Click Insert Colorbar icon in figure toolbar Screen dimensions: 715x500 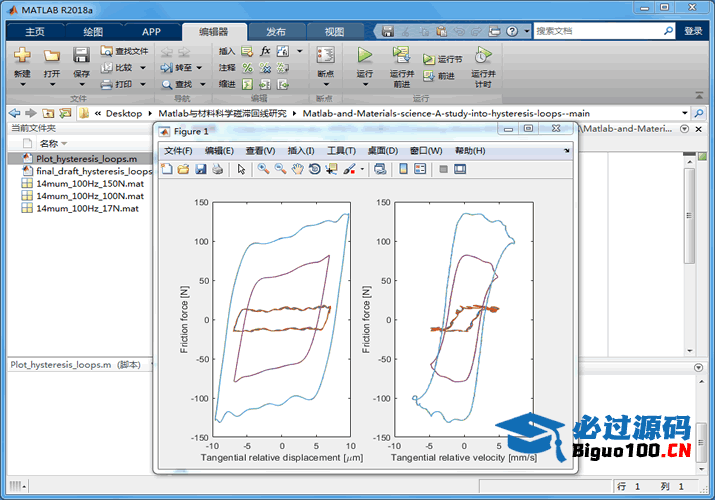[403, 169]
